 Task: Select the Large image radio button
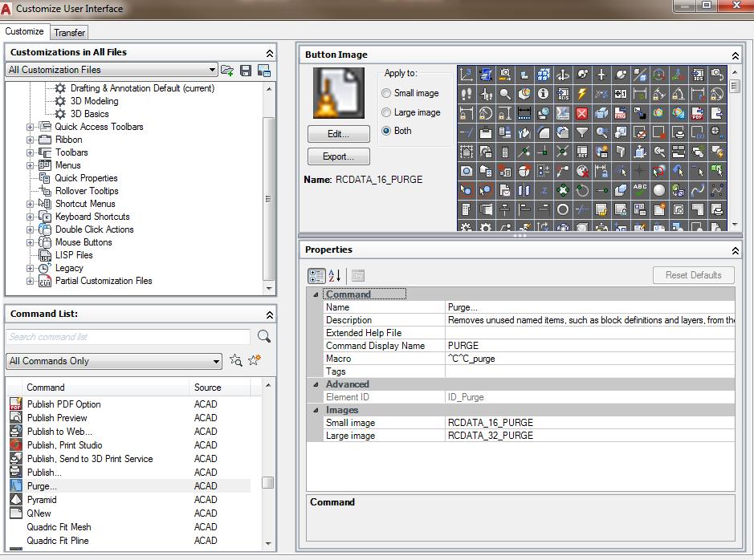(386, 112)
